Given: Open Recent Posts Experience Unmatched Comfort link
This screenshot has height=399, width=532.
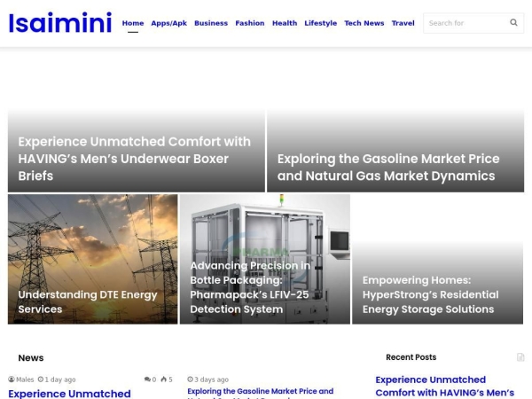Looking at the screenshot, I should pyautogui.click(x=445, y=386).
